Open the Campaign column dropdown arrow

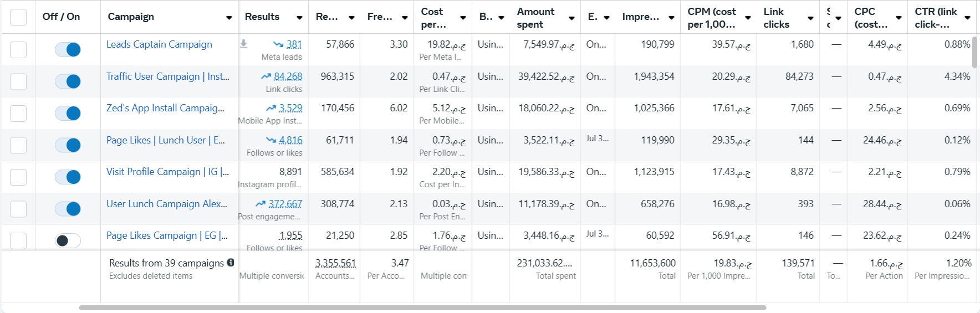coord(229,18)
